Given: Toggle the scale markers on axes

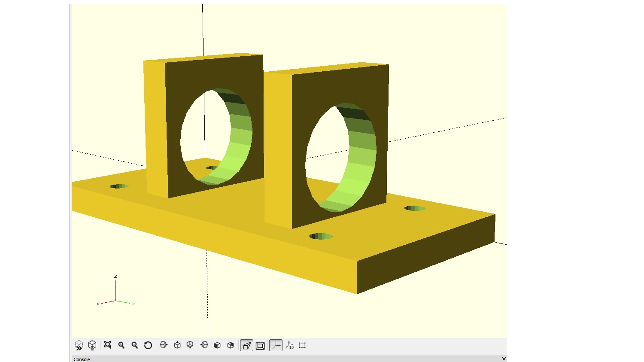Looking at the screenshot, I should click(x=289, y=345).
